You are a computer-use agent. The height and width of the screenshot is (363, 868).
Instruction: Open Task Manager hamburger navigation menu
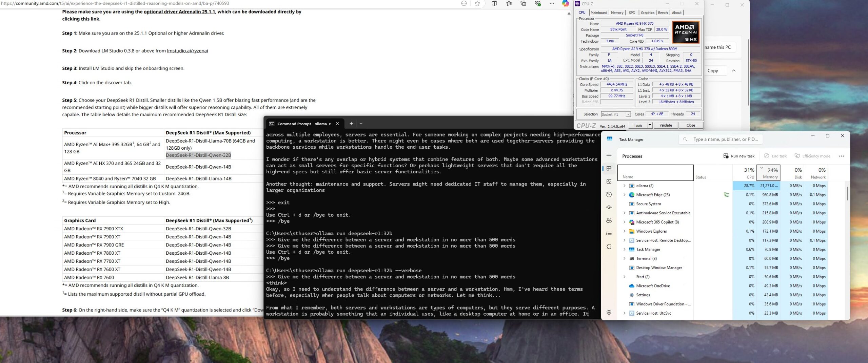pos(609,156)
